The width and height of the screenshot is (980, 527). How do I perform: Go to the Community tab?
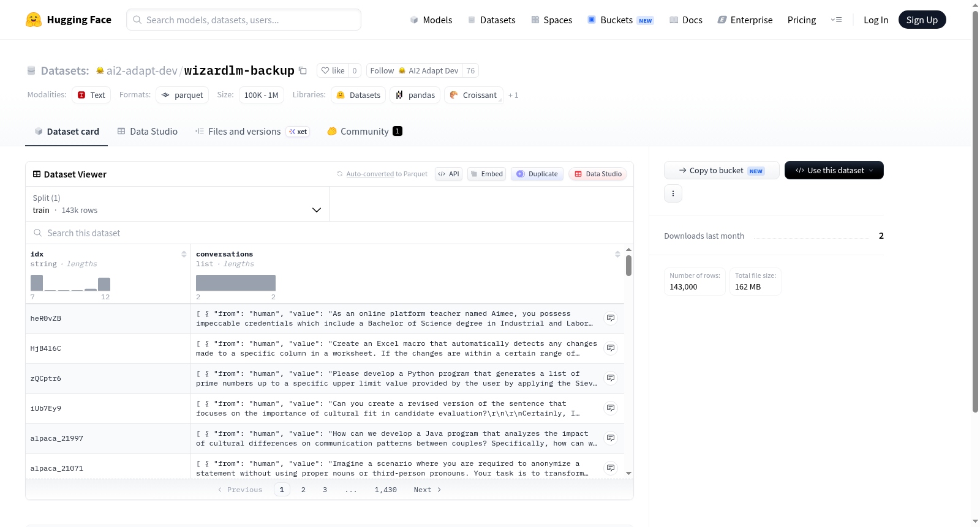tap(364, 132)
